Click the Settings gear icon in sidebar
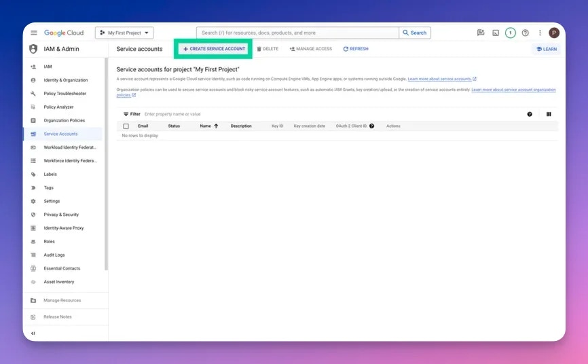The width and height of the screenshot is (588, 364). [x=33, y=201]
